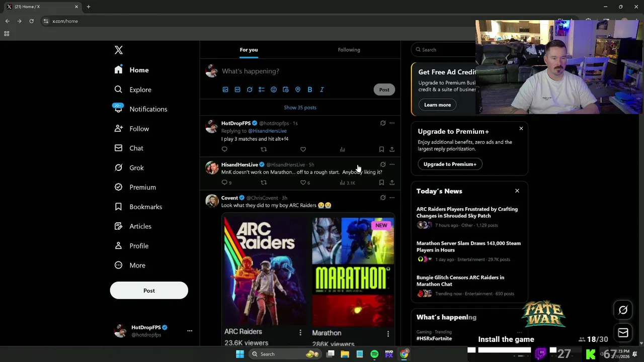The width and height of the screenshot is (644, 362).
Task: Reload the page in browser
Action: click(31, 21)
